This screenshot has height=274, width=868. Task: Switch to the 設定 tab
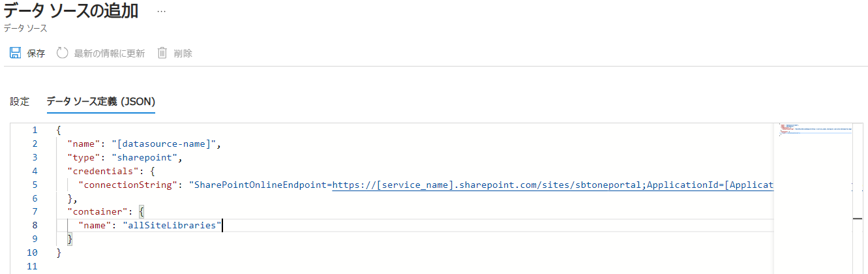click(x=20, y=101)
